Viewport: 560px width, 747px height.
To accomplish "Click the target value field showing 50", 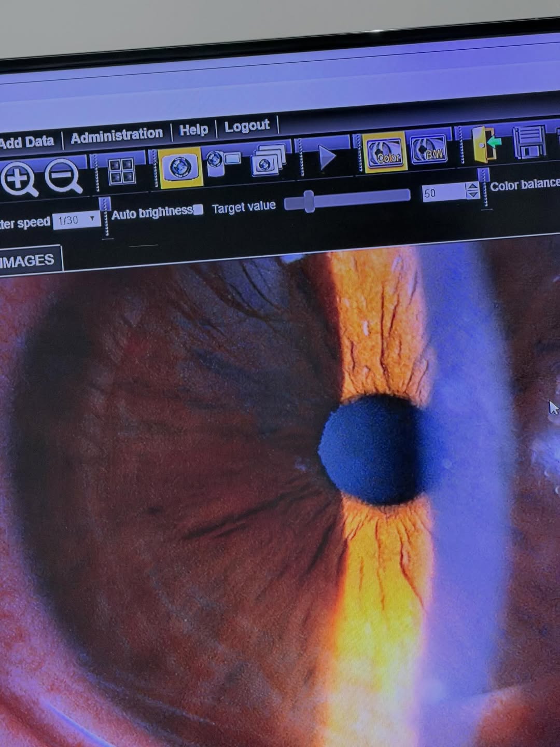I will click(x=443, y=193).
